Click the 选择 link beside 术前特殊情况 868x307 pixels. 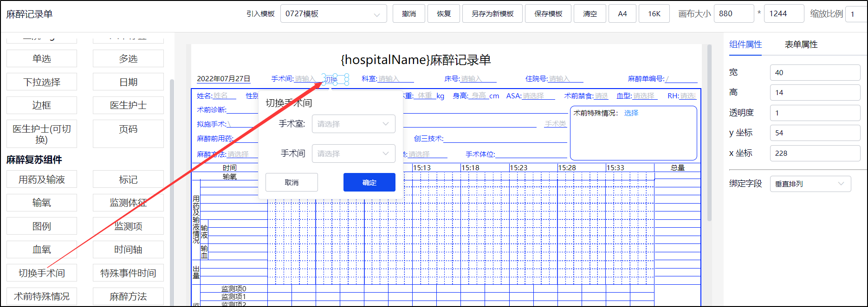(x=631, y=113)
